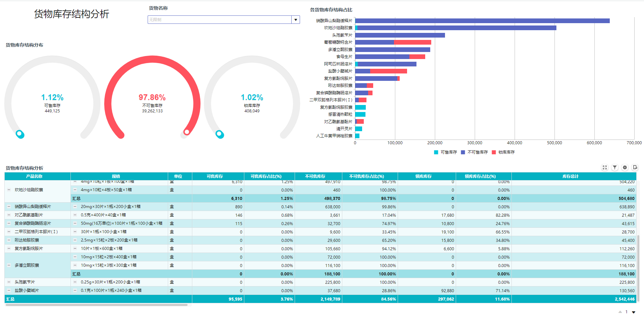This screenshot has width=644, height=317.
Task: Select the 11.68% footer cell
Action: [x=484, y=299]
